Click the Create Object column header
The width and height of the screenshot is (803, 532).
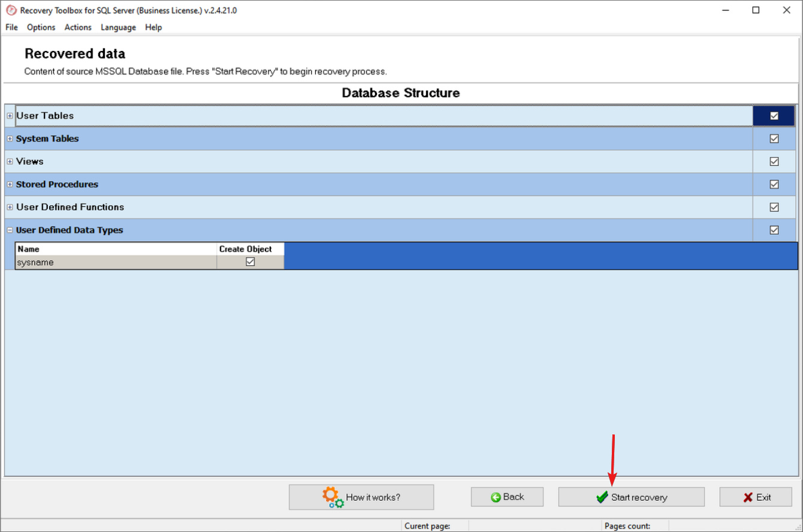pyautogui.click(x=250, y=249)
